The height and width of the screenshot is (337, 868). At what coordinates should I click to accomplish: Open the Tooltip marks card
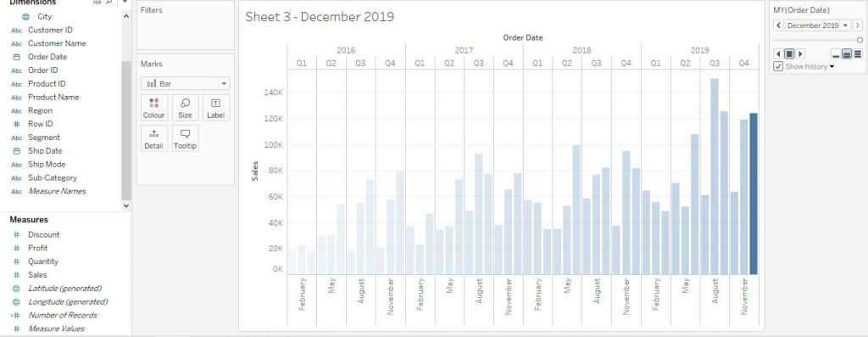pos(185,138)
